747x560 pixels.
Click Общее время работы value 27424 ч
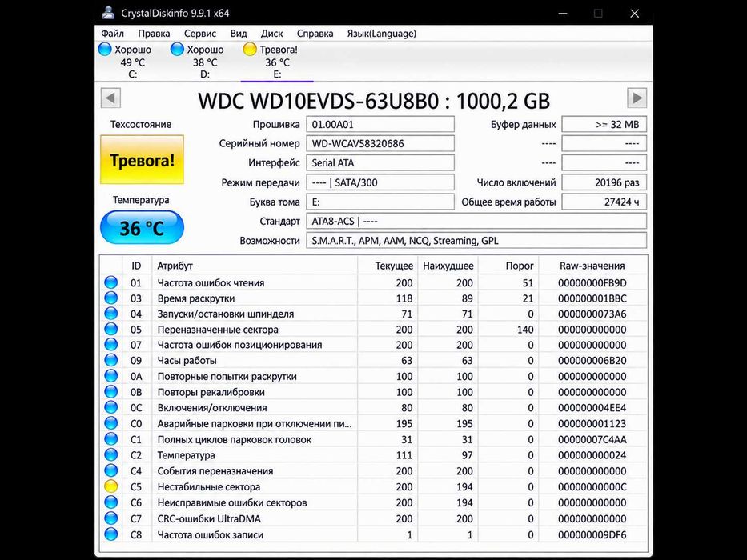click(x=604, y=202)
